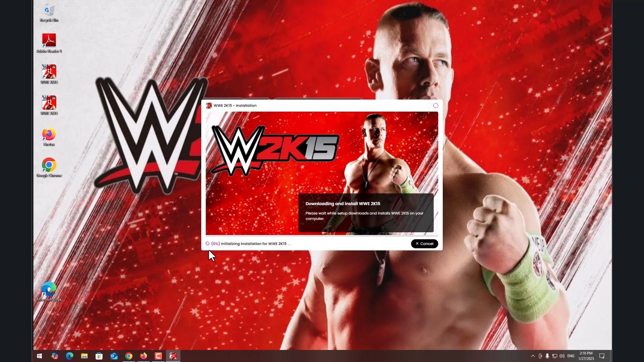Select the Microsoft Edge desktop shortcut
The width and height of the screenshot is (644, 362).
tap(49, 292)
